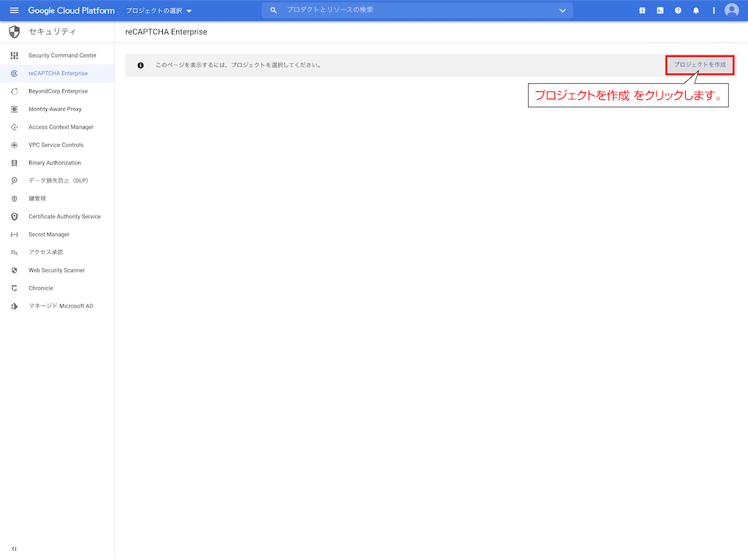Select reCAPTCHA Enterprise in sidebar
This screenshot has width=748, height=560.
(x=58, y=74)
